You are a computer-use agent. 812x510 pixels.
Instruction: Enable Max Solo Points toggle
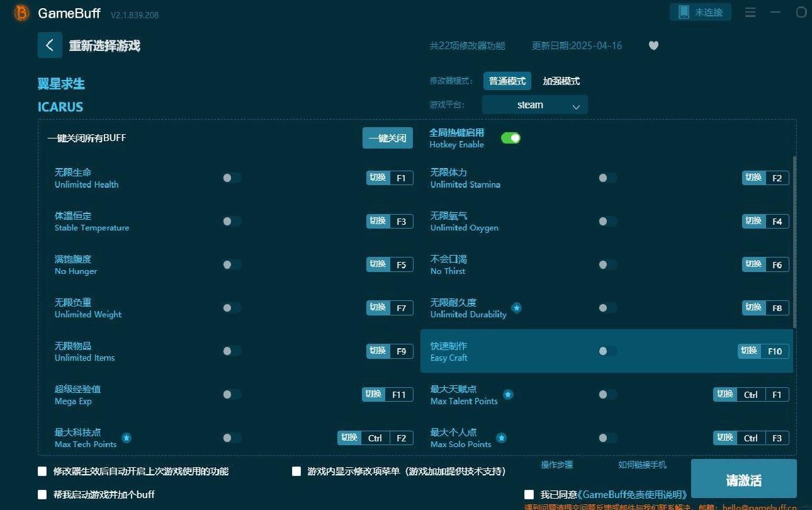coord(607,438)
